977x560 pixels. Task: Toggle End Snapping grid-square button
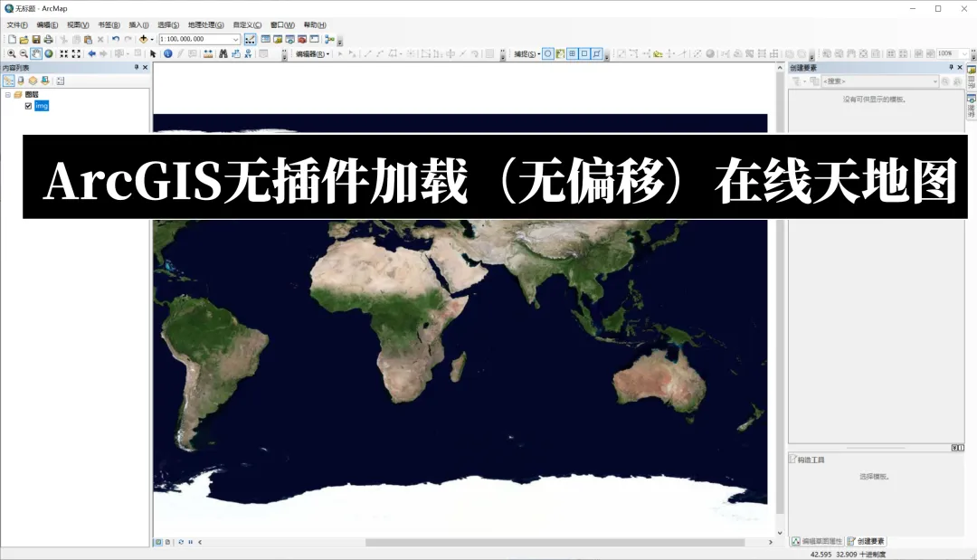[x=572, y=53]
